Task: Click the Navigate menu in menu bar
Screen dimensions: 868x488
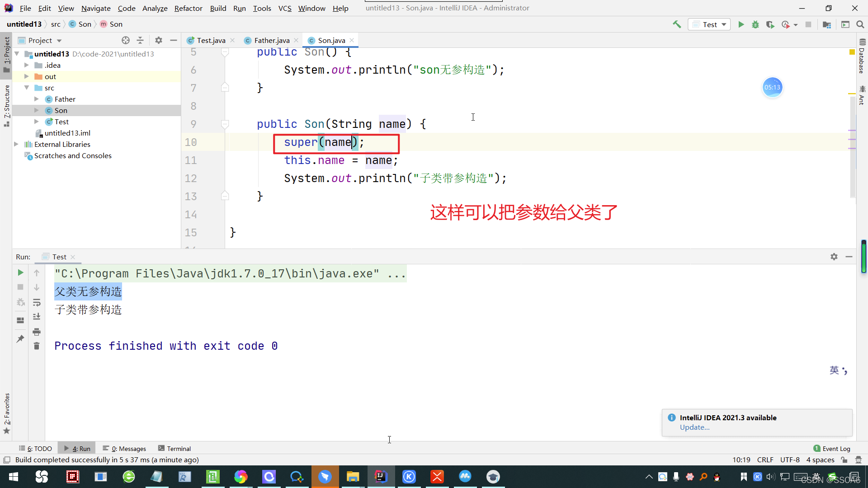Action: [96, 8]
